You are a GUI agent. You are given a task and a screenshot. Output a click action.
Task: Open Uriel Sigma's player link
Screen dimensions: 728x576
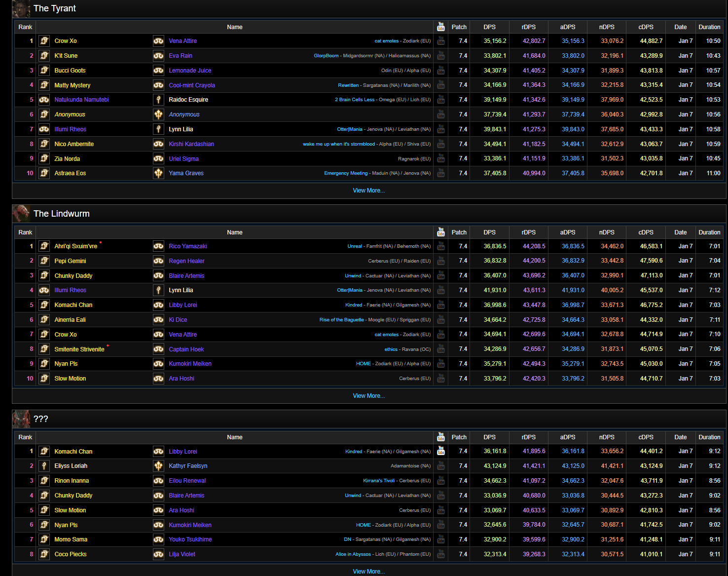[183, 159]
